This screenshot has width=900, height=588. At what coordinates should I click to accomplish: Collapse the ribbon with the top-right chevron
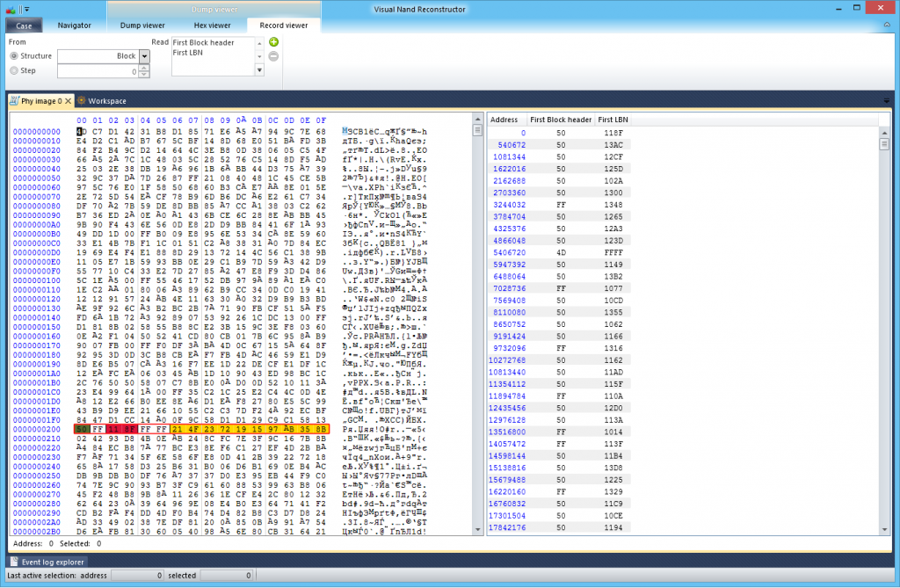887,25
